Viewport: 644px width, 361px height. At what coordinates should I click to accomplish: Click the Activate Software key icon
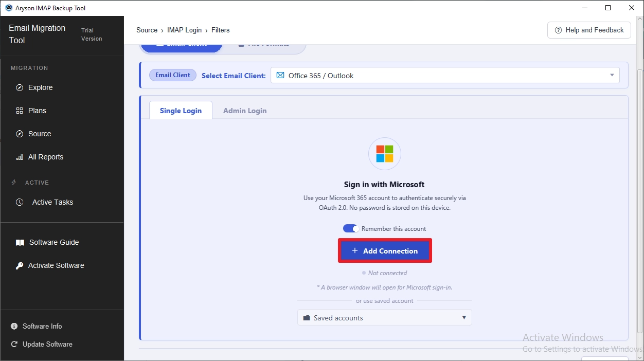point(20,265)
